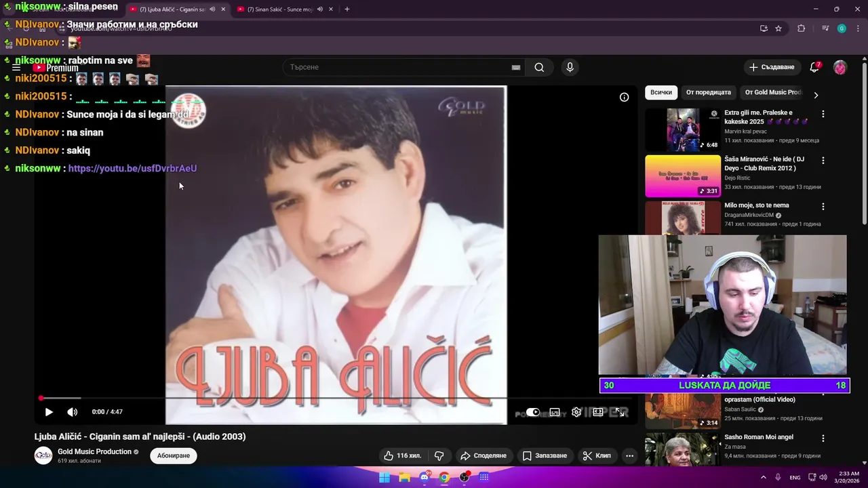Open the video info card icon
This screenshot has height=488, width=868.
tap(624, 97)
